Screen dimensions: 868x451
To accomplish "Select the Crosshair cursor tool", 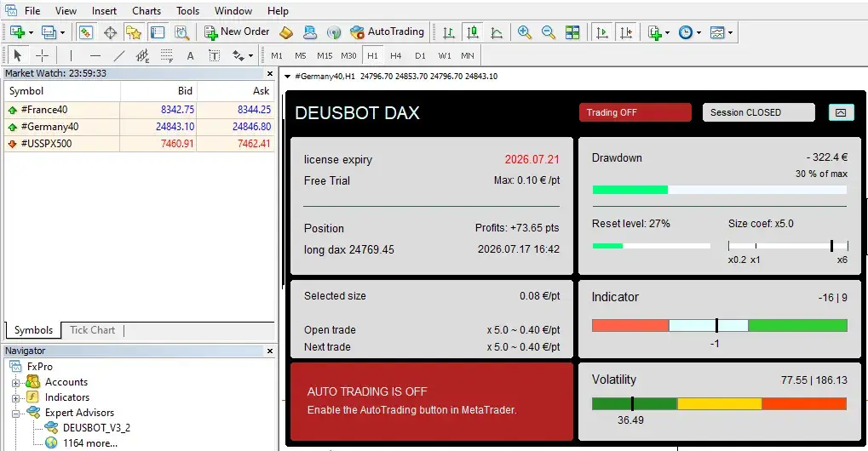I will (42, 56).
